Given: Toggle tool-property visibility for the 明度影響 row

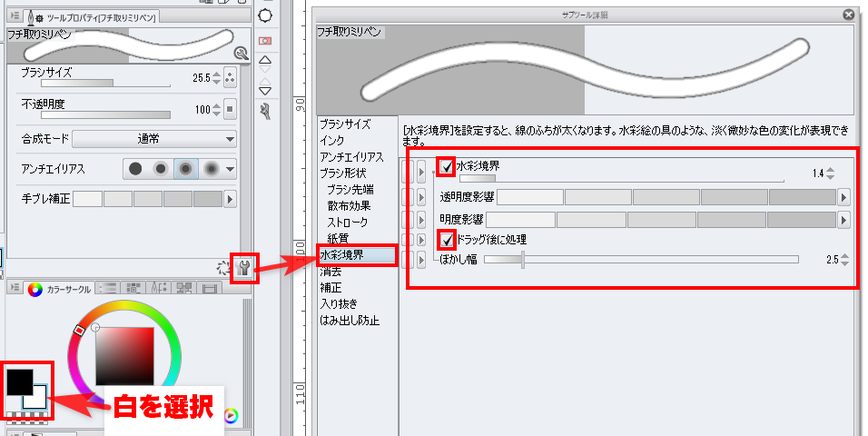Looking at the screenshot, I should pos(408,220).
